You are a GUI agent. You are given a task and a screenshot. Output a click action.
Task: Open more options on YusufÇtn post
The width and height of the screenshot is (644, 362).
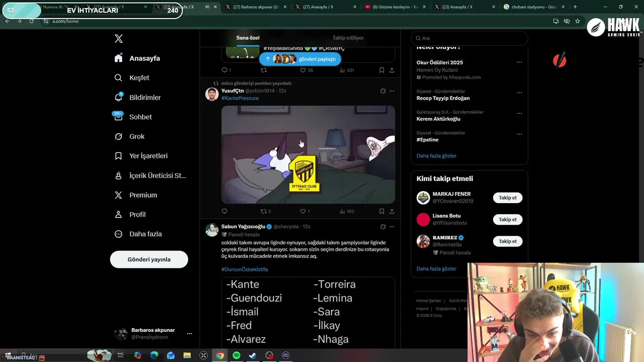tap(392, 91)
